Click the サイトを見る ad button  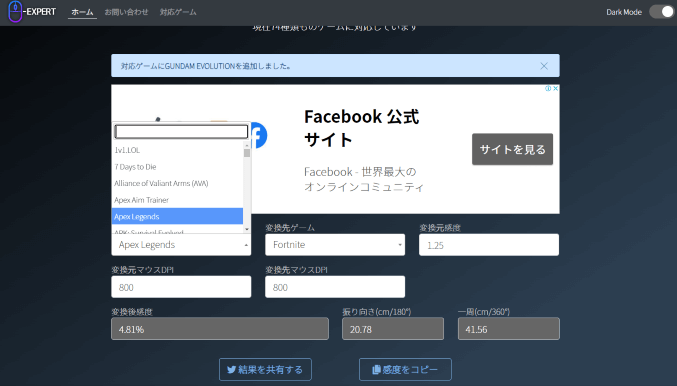(512, 149)
